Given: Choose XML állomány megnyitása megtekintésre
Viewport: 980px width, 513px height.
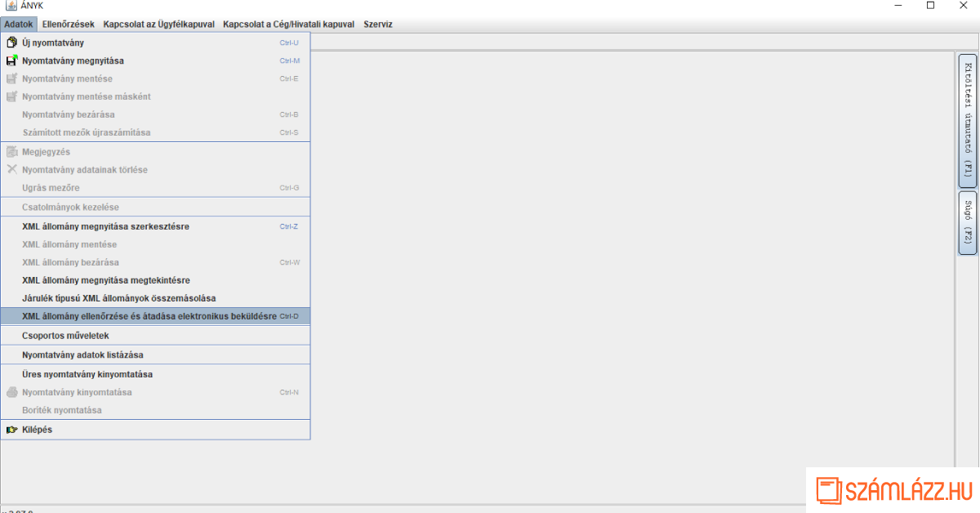Looking at the screenshot, I should 105,280.
